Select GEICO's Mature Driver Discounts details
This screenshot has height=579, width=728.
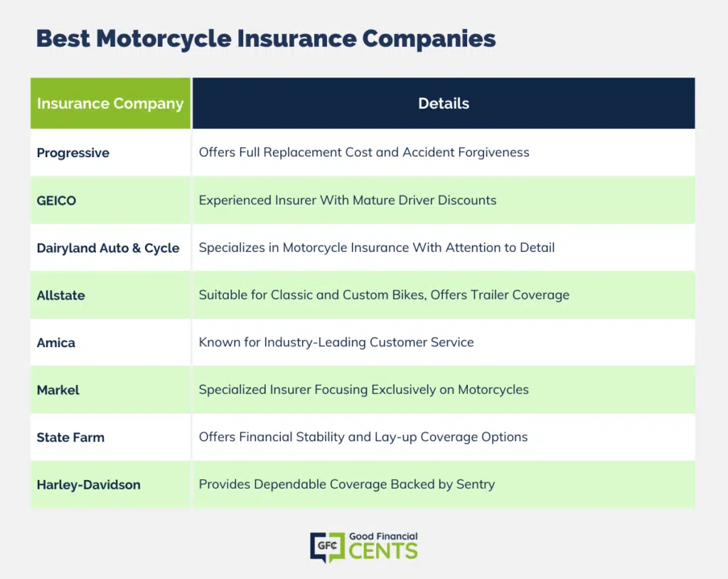(x=347, y=201)
